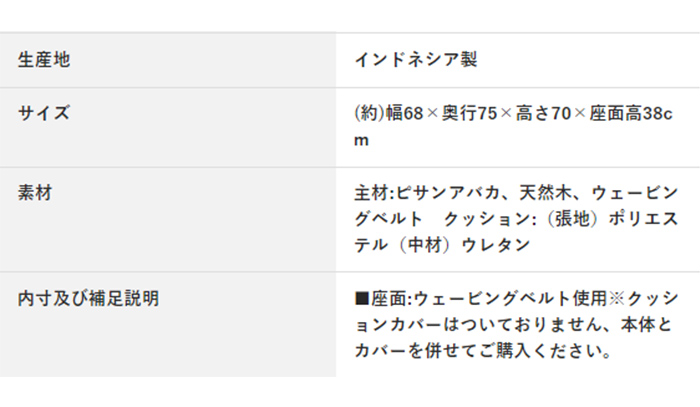Click the size dimensions text 幅68×奥行75
Screen dimensions: 700x407
pos(441,113)
